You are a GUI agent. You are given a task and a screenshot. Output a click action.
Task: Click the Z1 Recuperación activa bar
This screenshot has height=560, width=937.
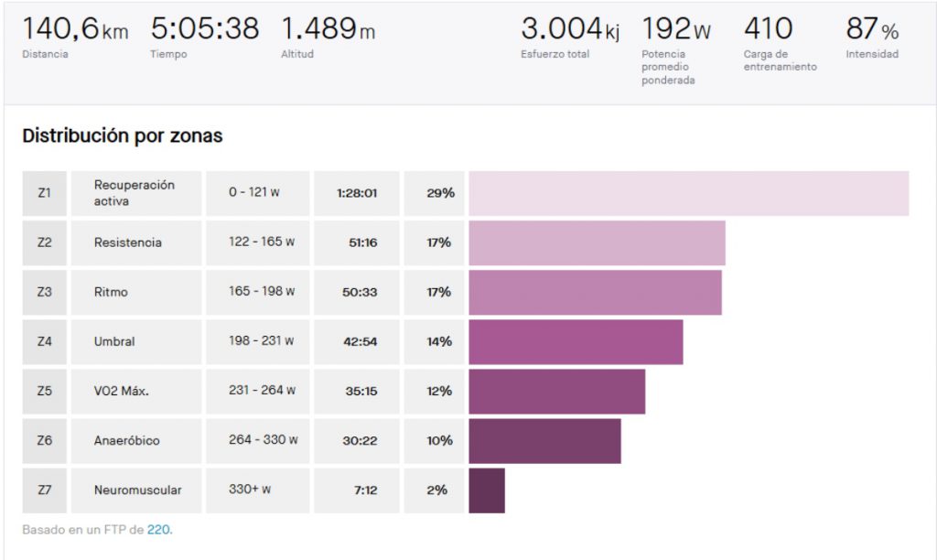click(688, 193)
